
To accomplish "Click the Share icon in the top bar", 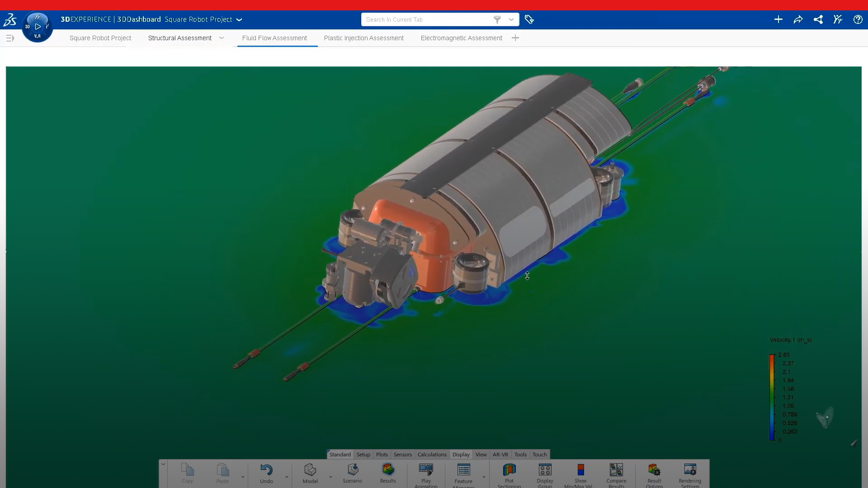I will pos(818,19).
